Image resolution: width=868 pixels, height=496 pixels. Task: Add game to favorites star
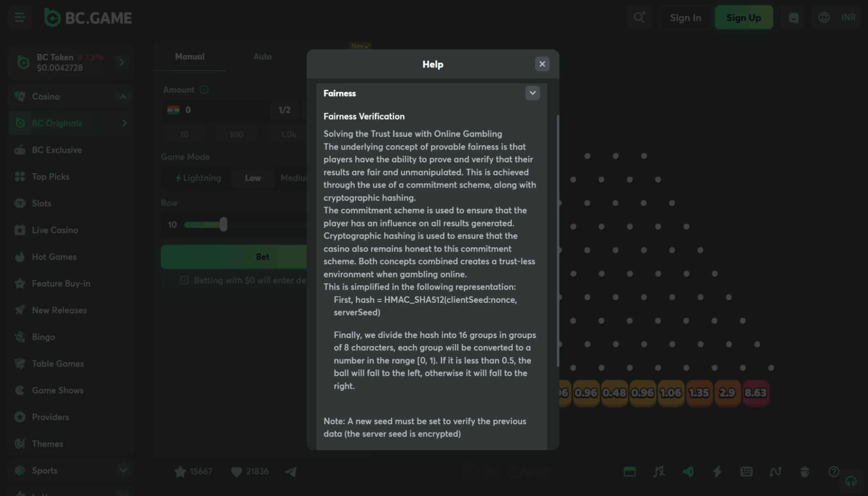pos(180,471)
